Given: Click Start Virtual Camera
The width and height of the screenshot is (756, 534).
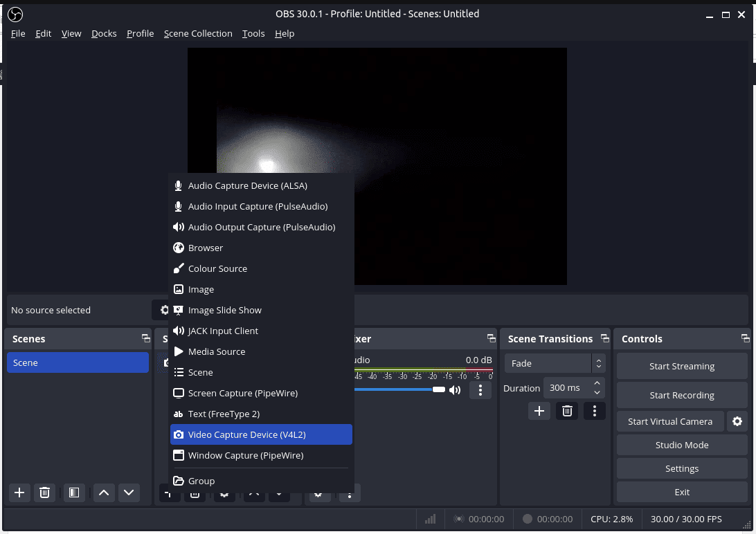Looking at the screenshot, I should coord(670,421).
